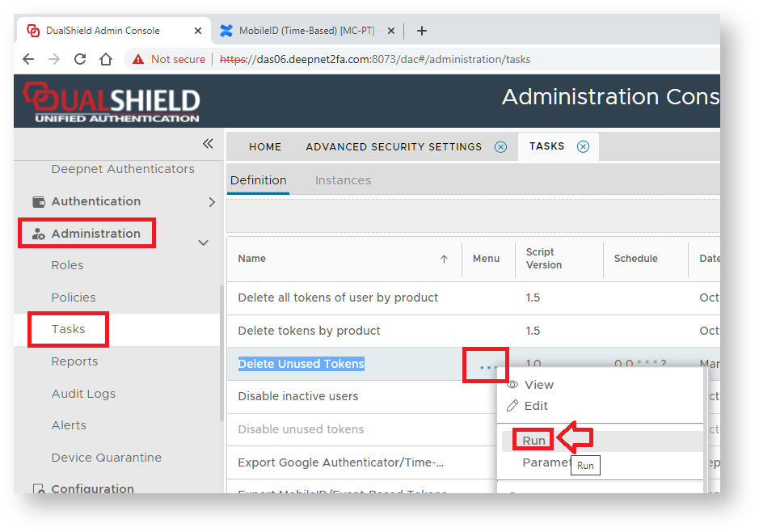Viewport: 759px width, 532px height.
Task: Select the 'Delete Unused Tokens' task
Action: click(x=301, y=364)
